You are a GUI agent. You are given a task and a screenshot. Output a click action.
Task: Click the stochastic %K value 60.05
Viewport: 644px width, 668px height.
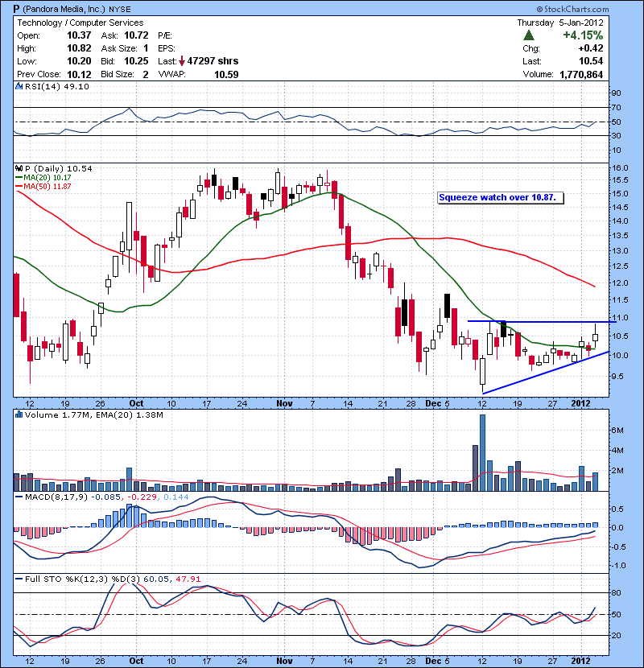coord(155,579)
